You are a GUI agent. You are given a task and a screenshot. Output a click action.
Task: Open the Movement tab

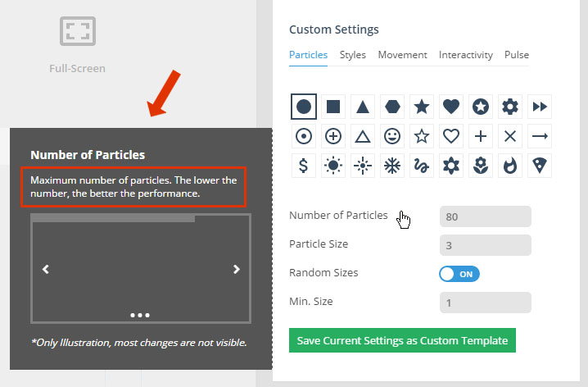402,55
